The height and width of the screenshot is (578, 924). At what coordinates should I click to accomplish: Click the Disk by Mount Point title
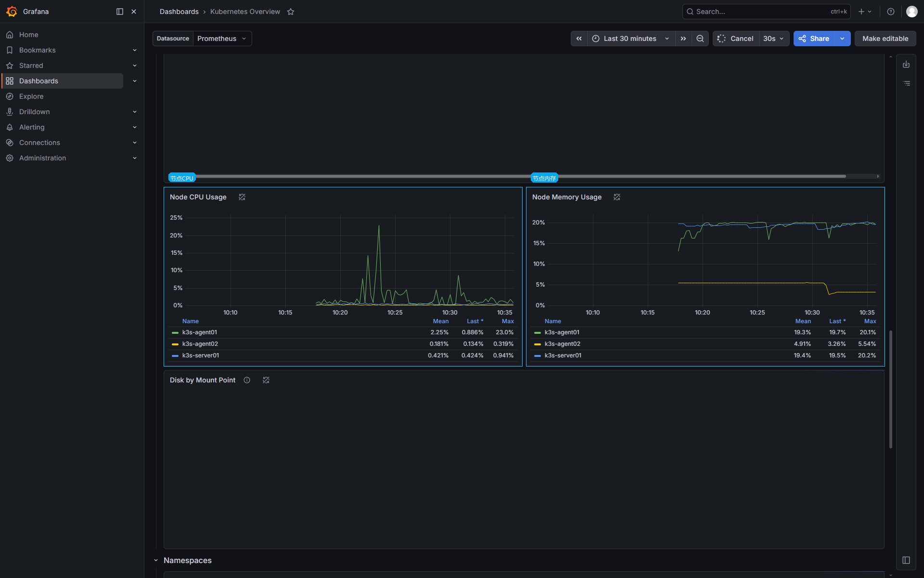click(x=203, y=380)
